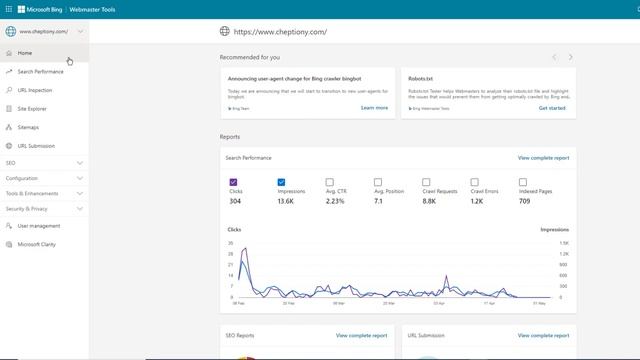Check the Crawl Errors checkbox
Viewport: 640px width, 360px height.
point(474,182)
